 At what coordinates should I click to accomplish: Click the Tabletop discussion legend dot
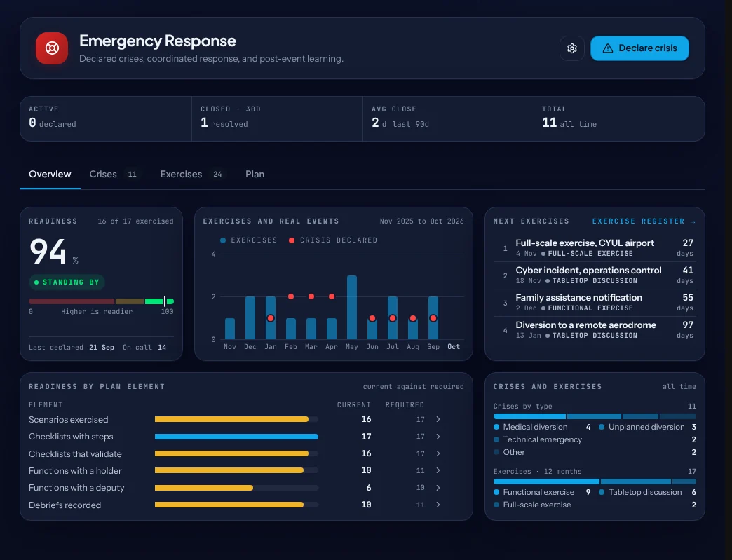[602, 492]
